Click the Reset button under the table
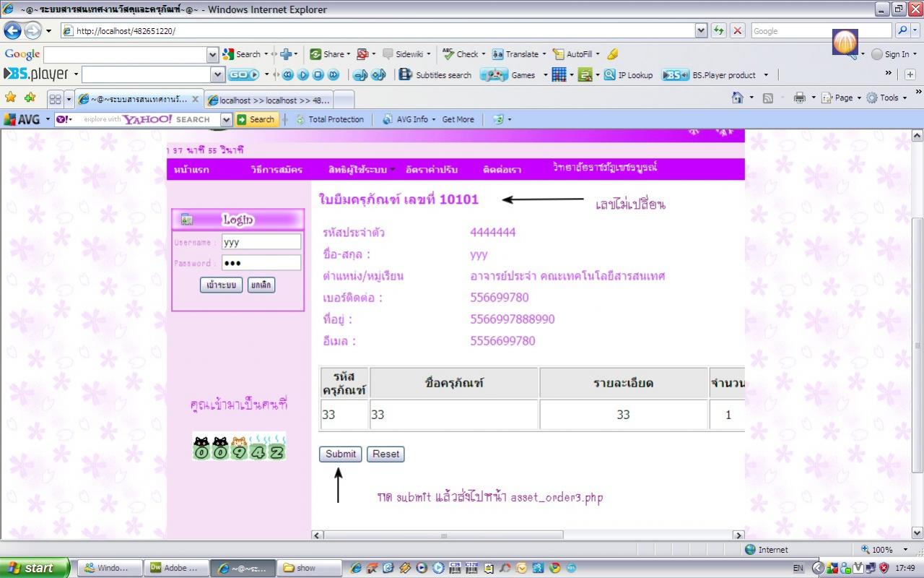The width and height of the screenshot is (924, 578). pyautogui.click(x=385, y=454)
